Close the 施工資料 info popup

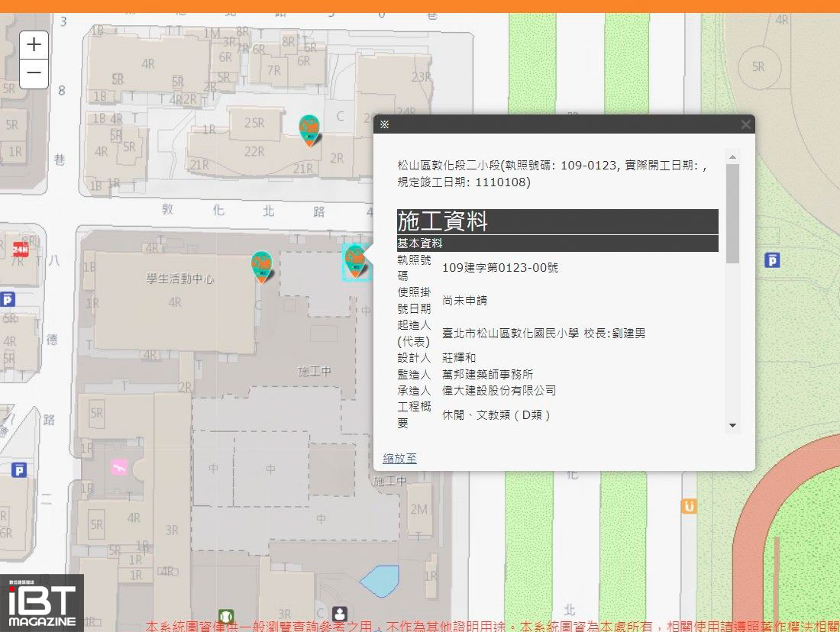click(x=745, y=124)
